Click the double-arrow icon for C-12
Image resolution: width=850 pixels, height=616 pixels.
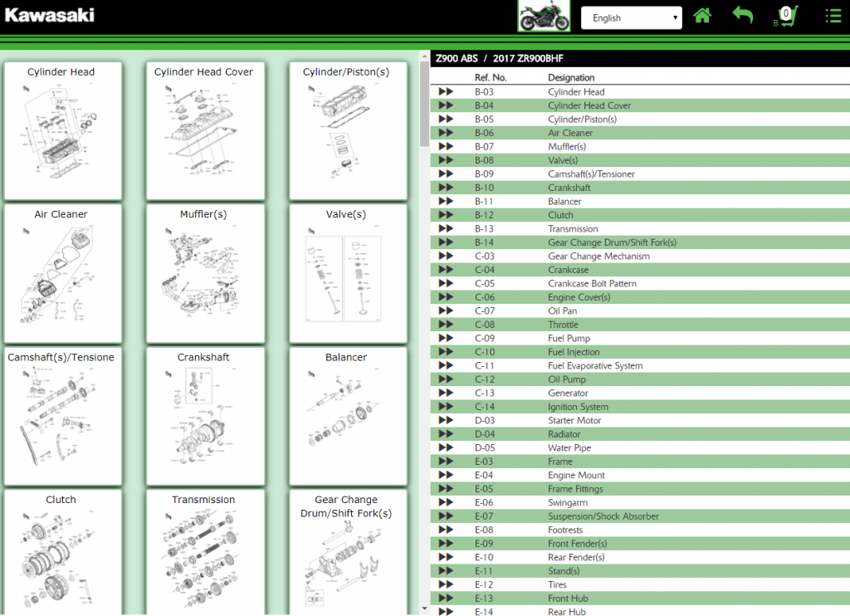click(x=446, y=379)
